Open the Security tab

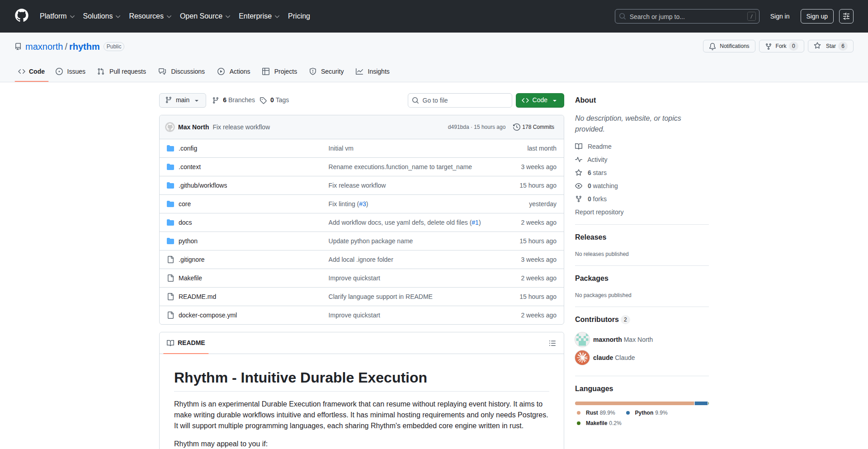326,71
